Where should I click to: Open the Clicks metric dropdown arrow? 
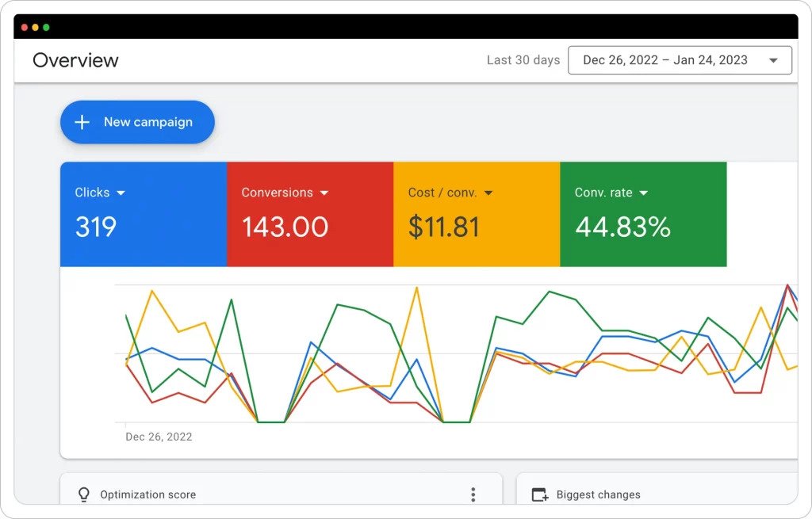[x=121, y=193]
